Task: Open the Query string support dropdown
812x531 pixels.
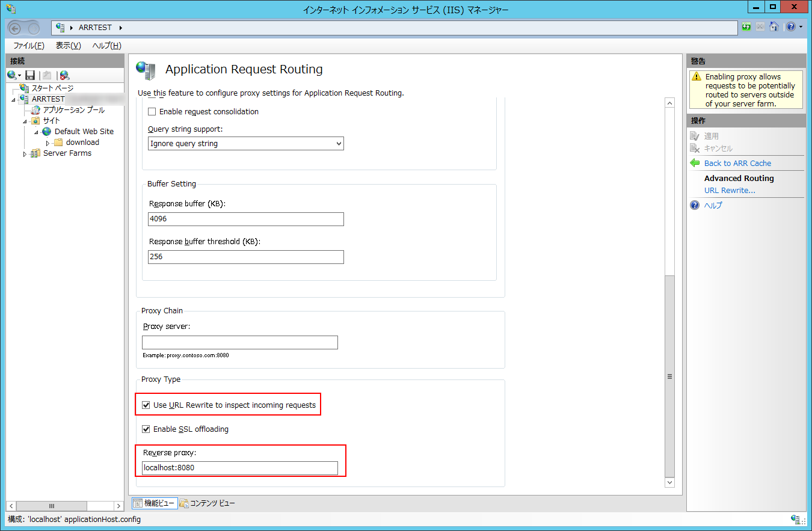Action: pos(245,144)
